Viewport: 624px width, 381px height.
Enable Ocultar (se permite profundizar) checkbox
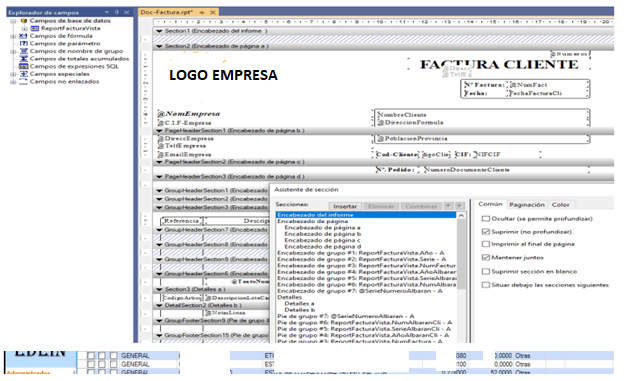486,219
